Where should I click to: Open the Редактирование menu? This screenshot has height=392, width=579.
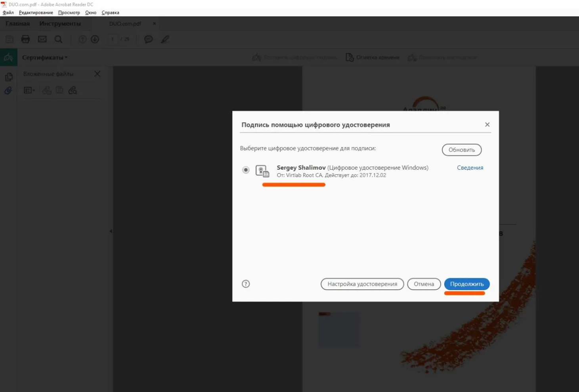pos(36,13)
